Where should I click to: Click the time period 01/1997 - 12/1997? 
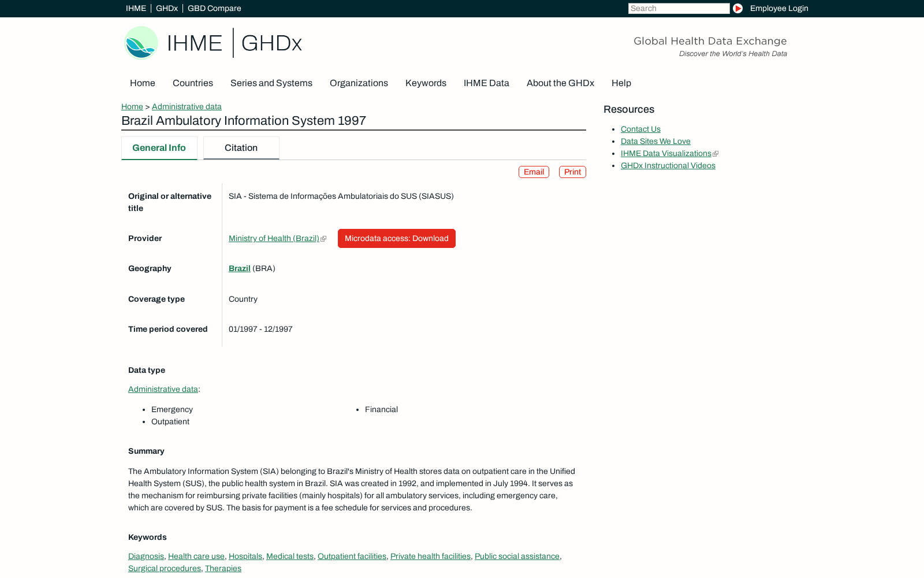(260, 329)
